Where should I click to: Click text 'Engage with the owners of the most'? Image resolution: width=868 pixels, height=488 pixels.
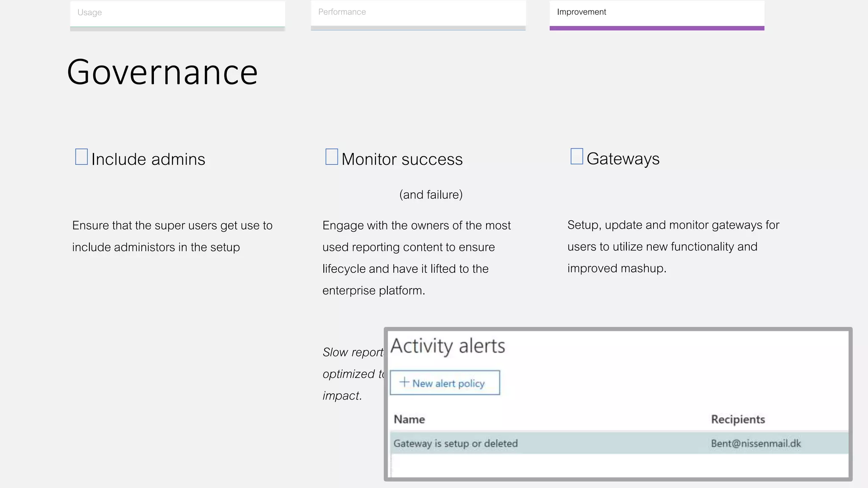point(417,226)
